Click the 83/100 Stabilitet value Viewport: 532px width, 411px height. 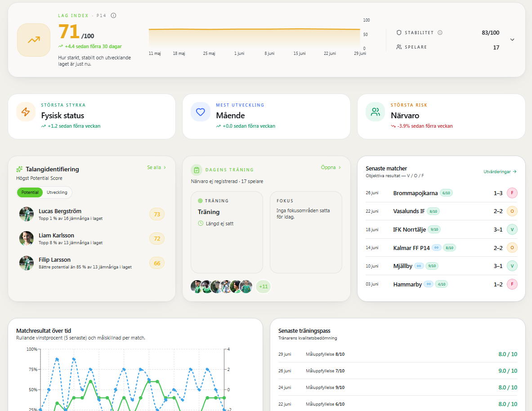click(491, 32)
